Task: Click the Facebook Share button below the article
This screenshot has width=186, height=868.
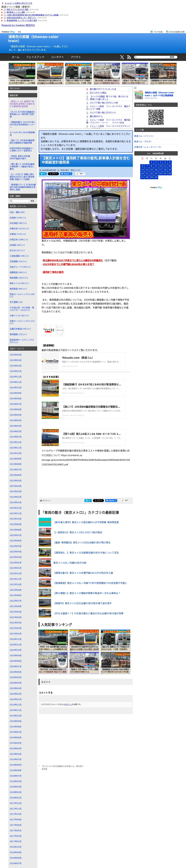Action: (x=111, y=500)
